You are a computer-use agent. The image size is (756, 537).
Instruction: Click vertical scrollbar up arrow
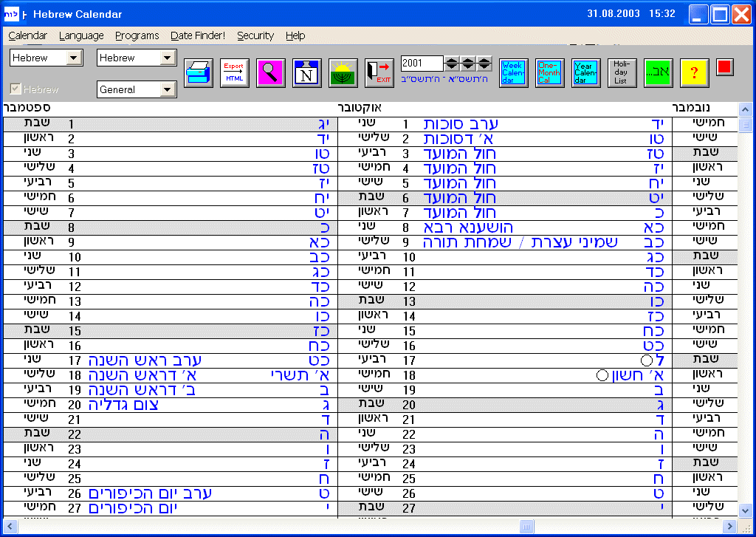click(x=745, y=109)
